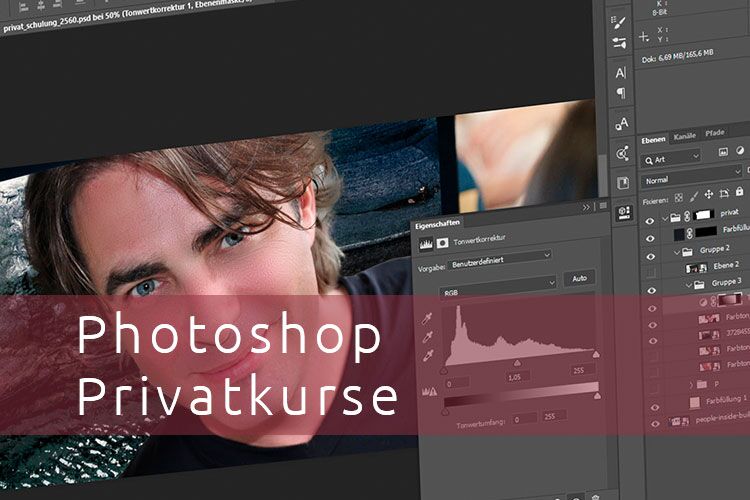750x500 pixels.
Task: Hide the people-inside-buil layer
Action: pyautogui.click(x=655, y=423)
